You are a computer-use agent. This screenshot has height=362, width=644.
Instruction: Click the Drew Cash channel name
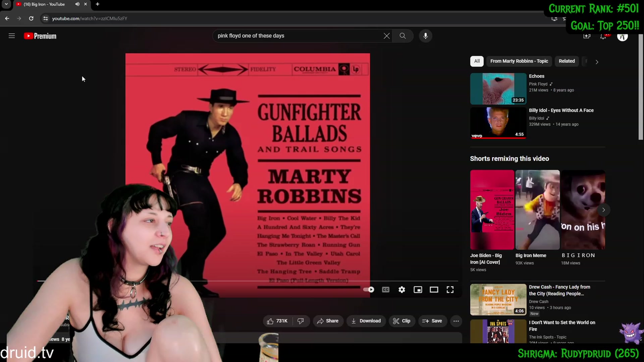point(538,302)
